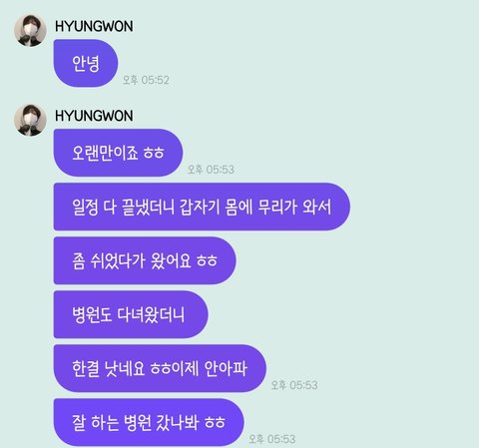Click the 오후 05:52 timestamp
Image resolution: width=479 pixels, height=448 pixels.
tap(146, 80)
